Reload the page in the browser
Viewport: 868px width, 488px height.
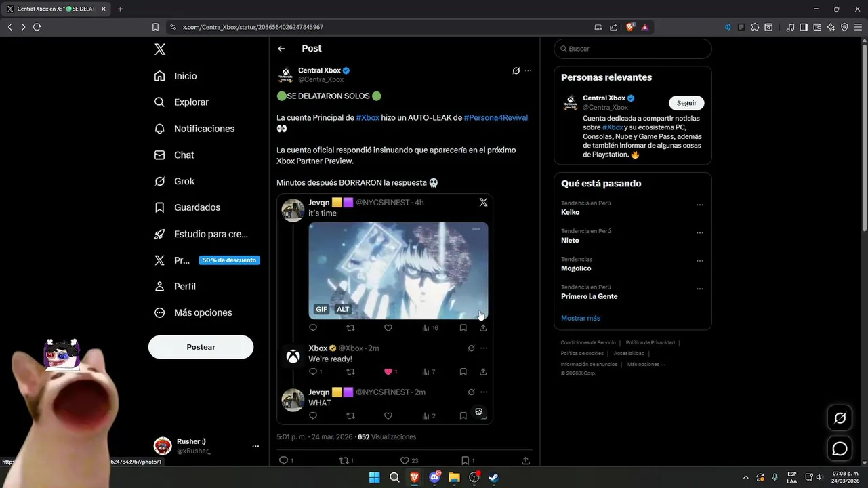37,27
